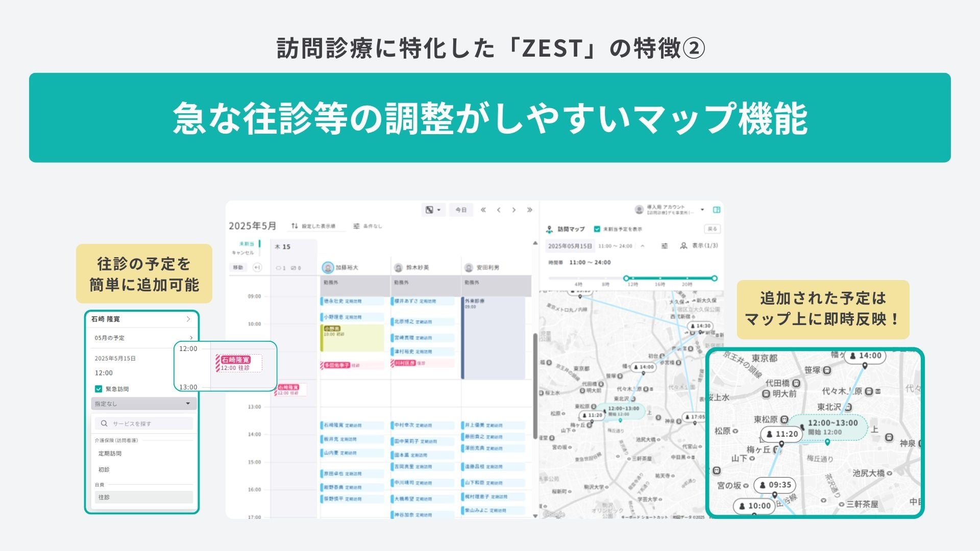
Task: Toggle the 緊急訪問 checkbox
Action: [99, 389]
